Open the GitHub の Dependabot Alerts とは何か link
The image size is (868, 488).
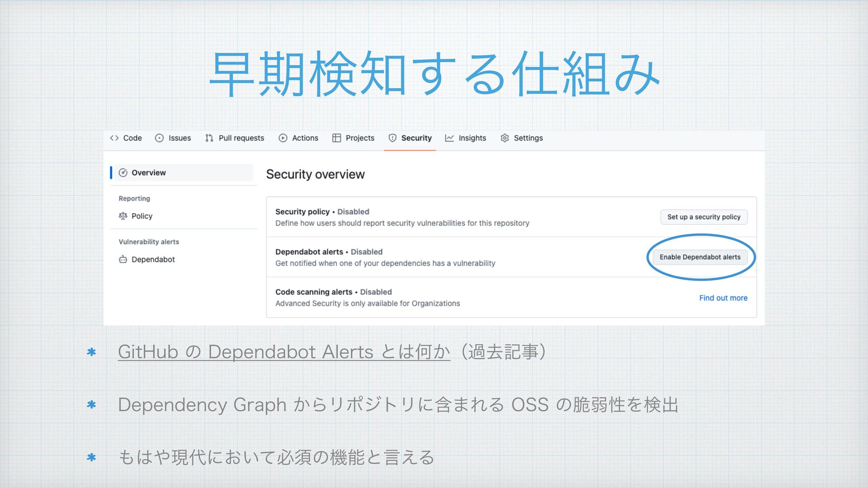(x=284, y=352)
